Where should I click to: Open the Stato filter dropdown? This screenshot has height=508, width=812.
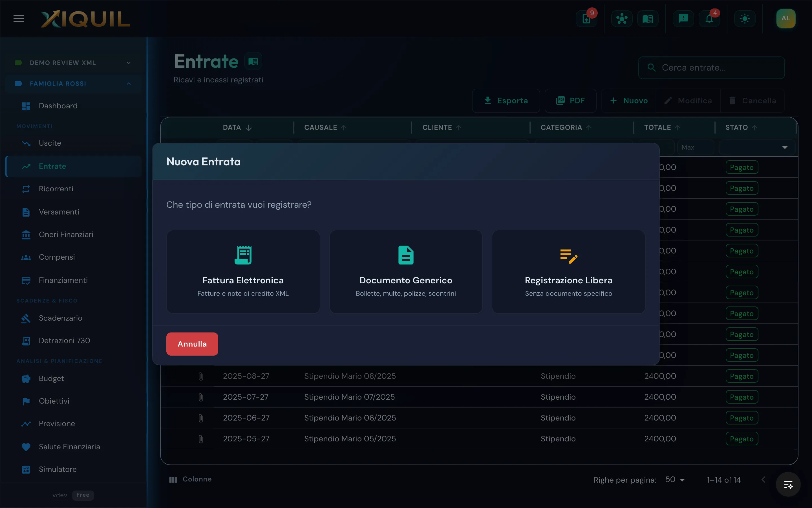click(757, 148)
